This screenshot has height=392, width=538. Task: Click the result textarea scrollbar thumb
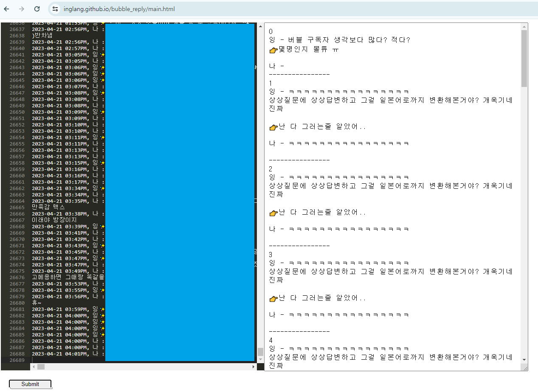524,58
